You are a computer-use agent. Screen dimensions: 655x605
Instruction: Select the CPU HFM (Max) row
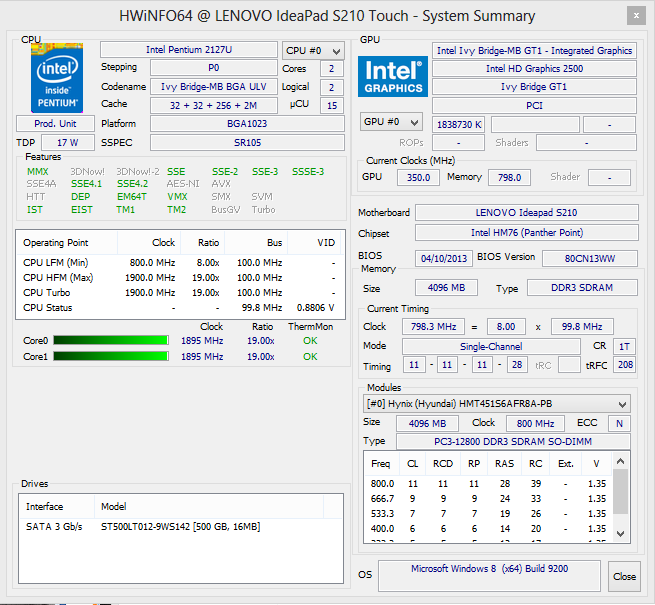click(180, 278)
